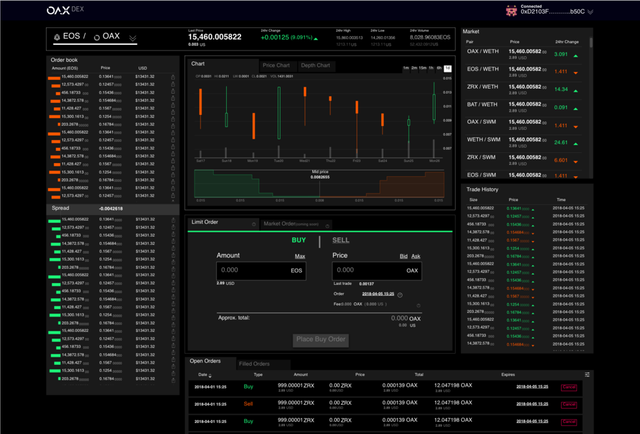Click the Expires column header in Open Orders

coord(508,374)
